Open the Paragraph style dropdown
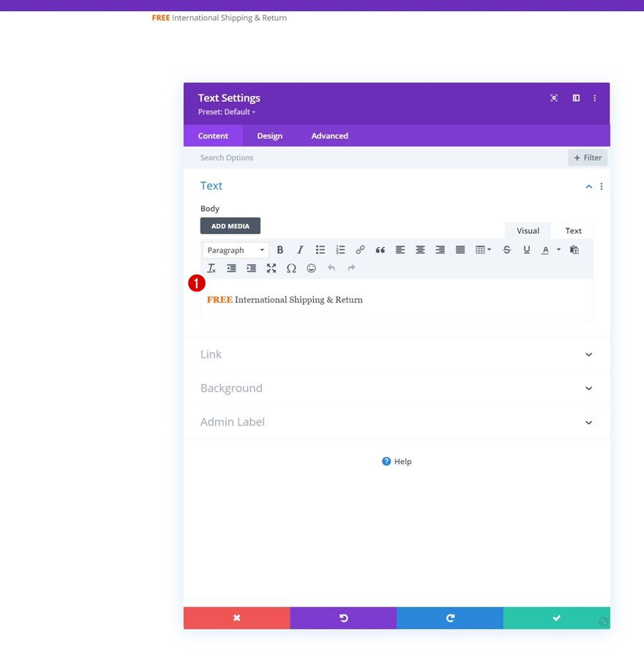The image size is (644, 661). (235, 250)
